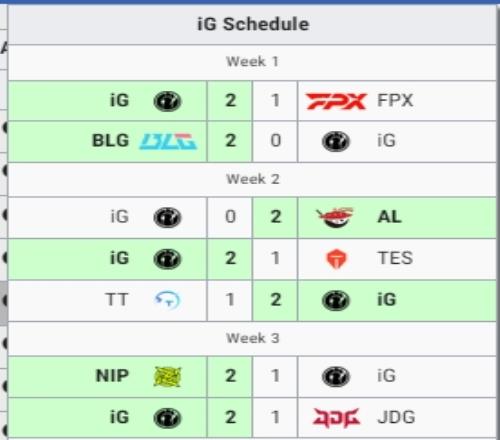Click the FPX team logo
This screenshot has height=440, width=500.
click(336, 101)
